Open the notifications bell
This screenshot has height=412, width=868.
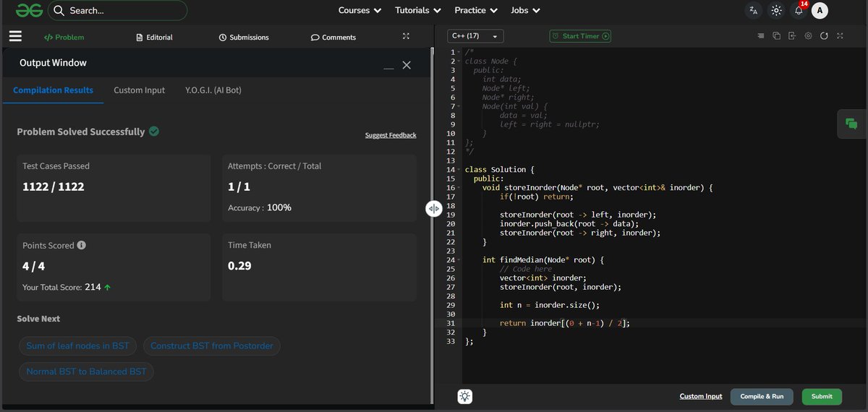click(x=799, y=11)
